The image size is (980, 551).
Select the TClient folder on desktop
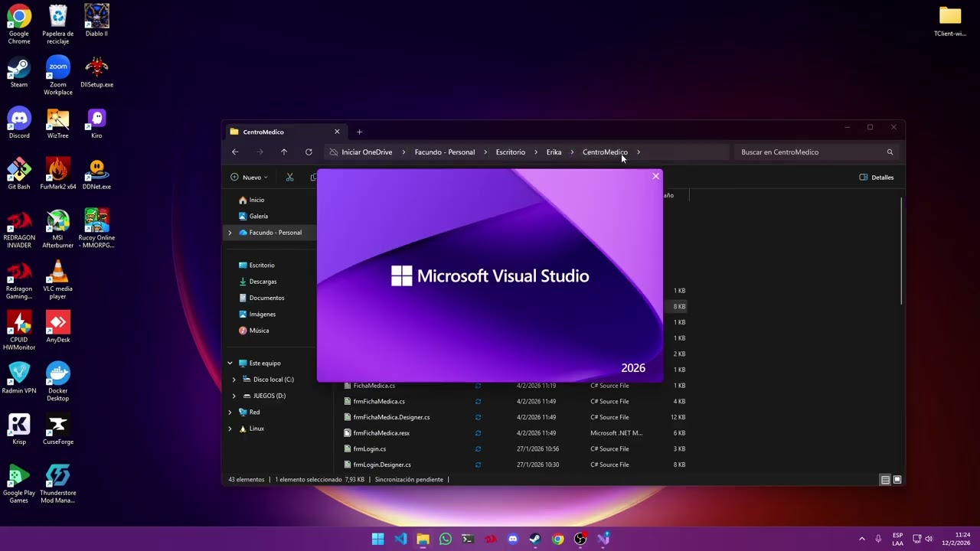click(x=950, y=21)
